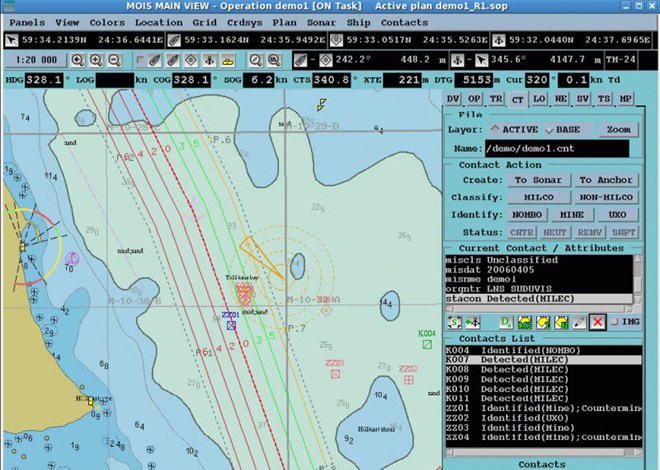Identify contact as NOMBO
Screen dimensions: 660x470
tap(527, 215)
